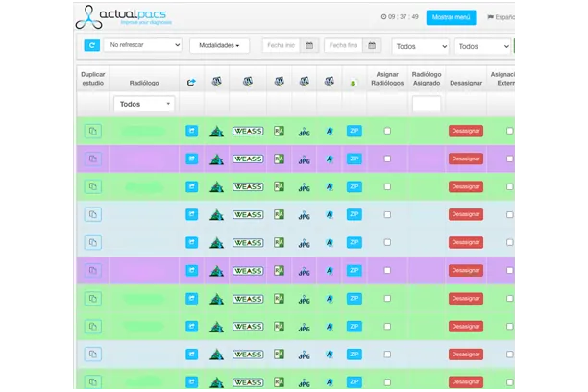Image resolution: width=588 pixels, height=392 pixels.
Task: Expand the Modalidades dropdown
Action: coord(219,46)
